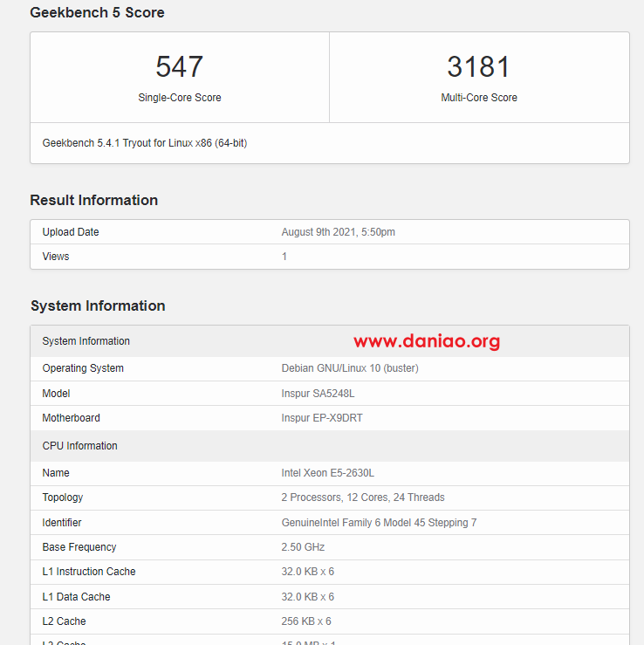The width and height of the screenshot is (644, 645).
Task: Select the multi-core score value 3181
Action: point(479,66)
